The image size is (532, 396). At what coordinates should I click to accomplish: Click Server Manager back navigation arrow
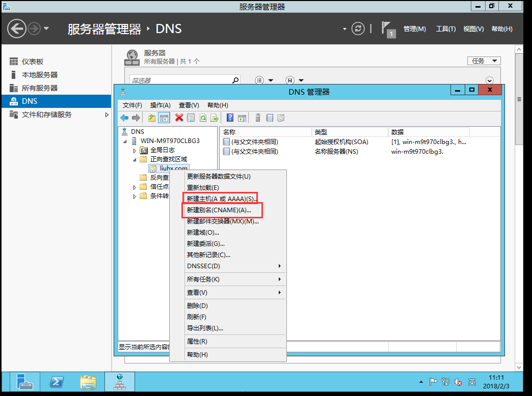17,29
